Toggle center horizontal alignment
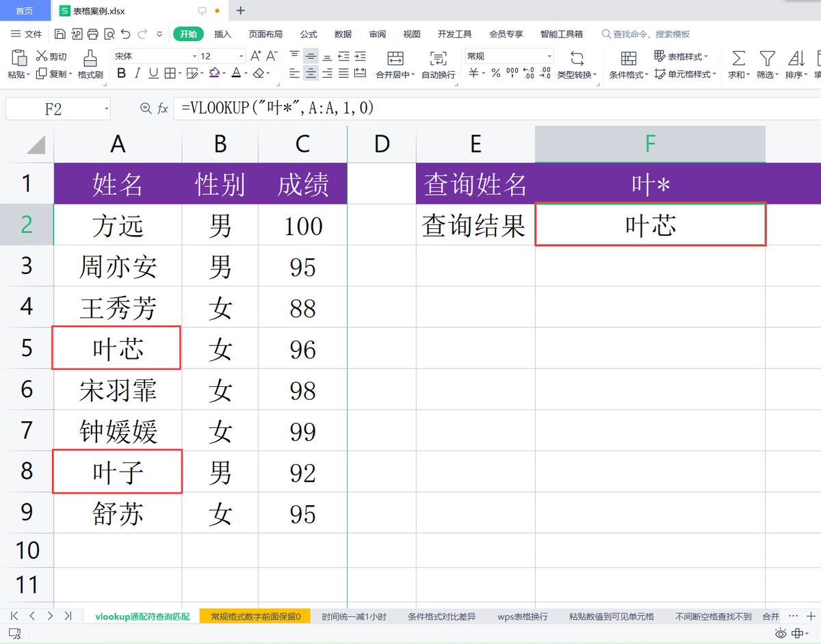 [311, 73]
